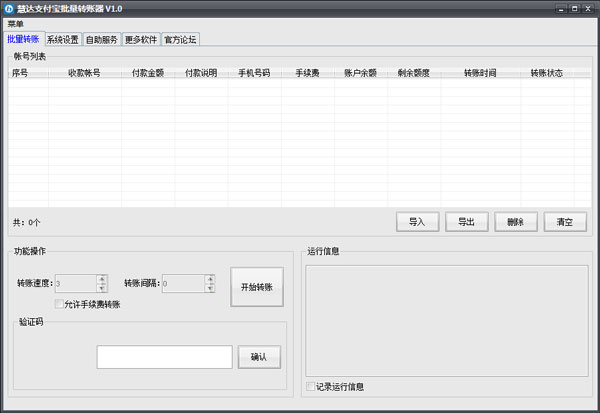Increase 转账速度 with up arrow
The width and height of the screenshot is (600, 413).
coord(101,279)
